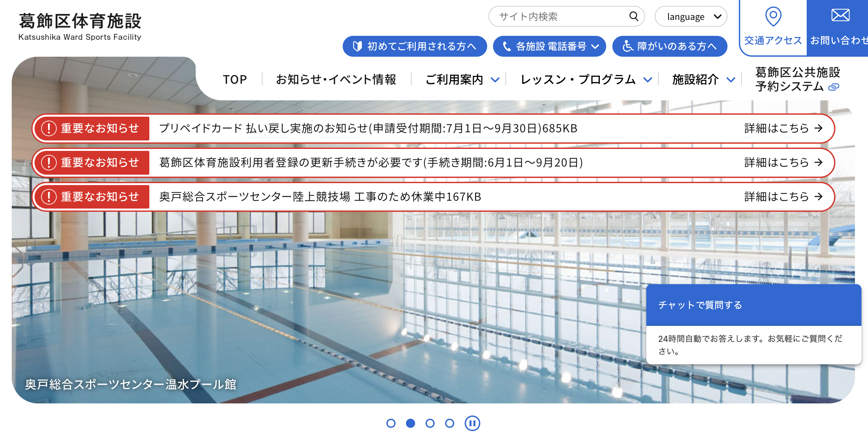868x436 pixels.
Task: Click the external link icon beside 予約システム
Action: tap(834, 87)
